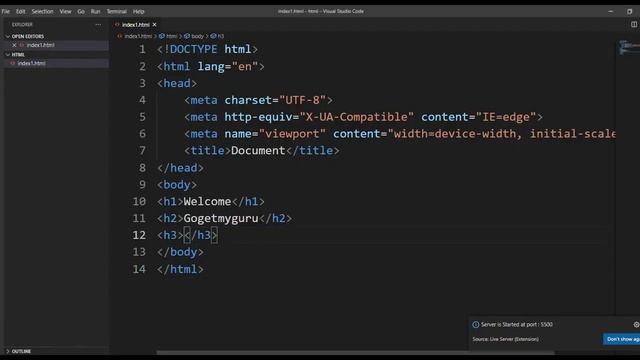Viewport: 640px width, 360px height.
Task: Select index1.html under HTML folder
Action: pyautogui.click(x=31, y=63)
